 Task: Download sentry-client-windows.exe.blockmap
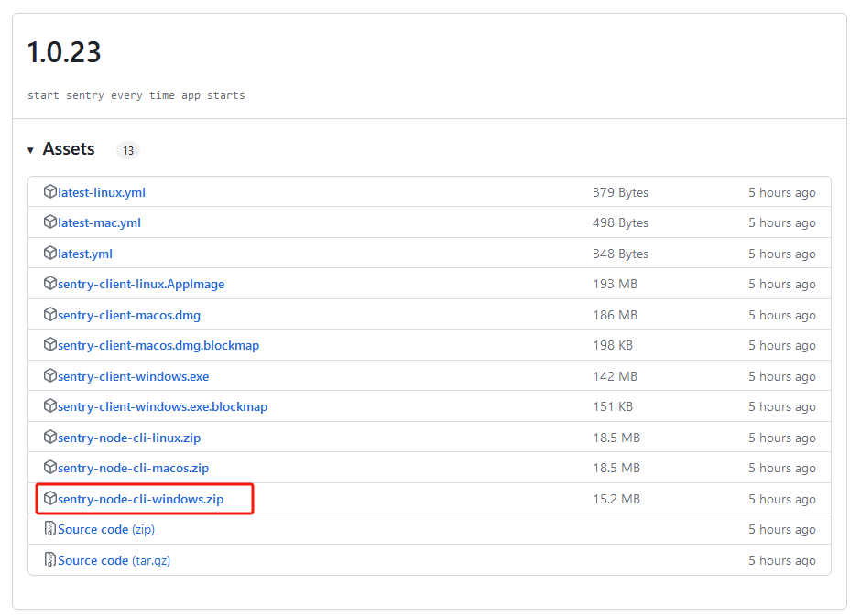[163, 406]
